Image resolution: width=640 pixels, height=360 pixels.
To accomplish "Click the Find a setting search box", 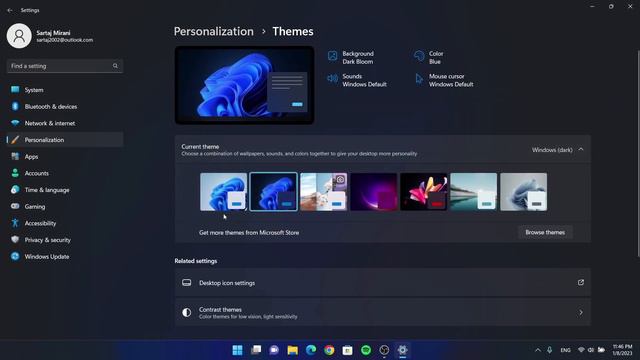I will 65,66.
